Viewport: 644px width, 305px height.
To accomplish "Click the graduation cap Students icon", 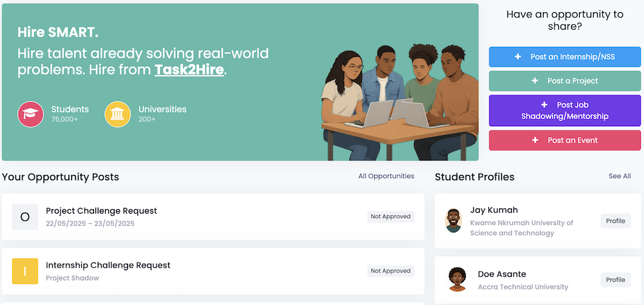I will (x=30, y=114).
